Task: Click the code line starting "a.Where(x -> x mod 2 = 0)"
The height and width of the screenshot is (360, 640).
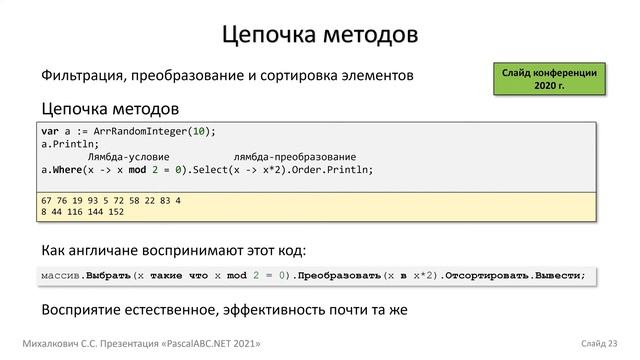Action: pos(207,170)
